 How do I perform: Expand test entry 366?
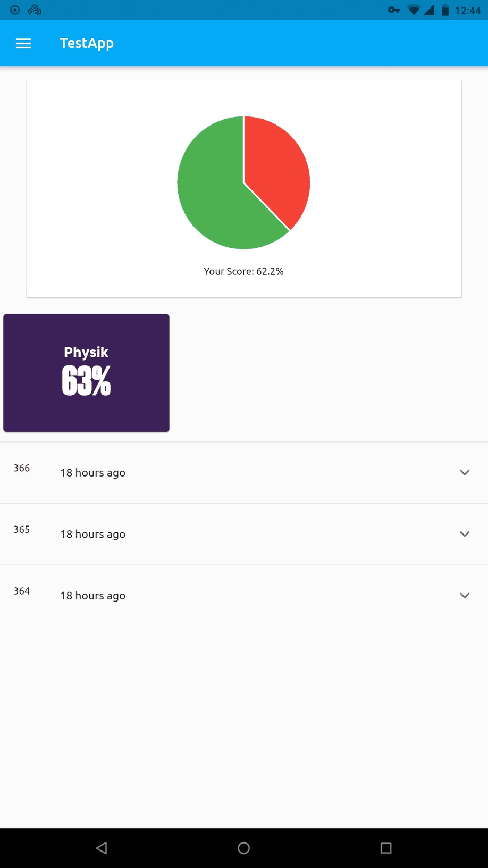click(x=465, y=472)
